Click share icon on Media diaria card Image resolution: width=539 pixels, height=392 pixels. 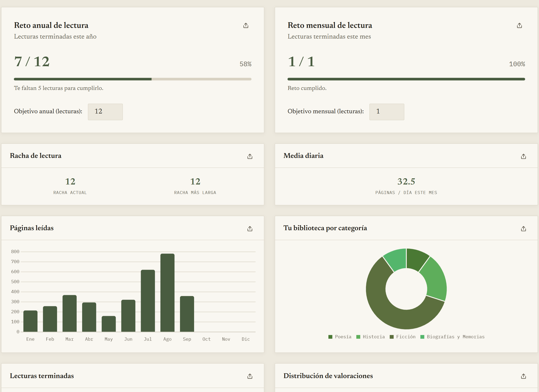[523, 156]
